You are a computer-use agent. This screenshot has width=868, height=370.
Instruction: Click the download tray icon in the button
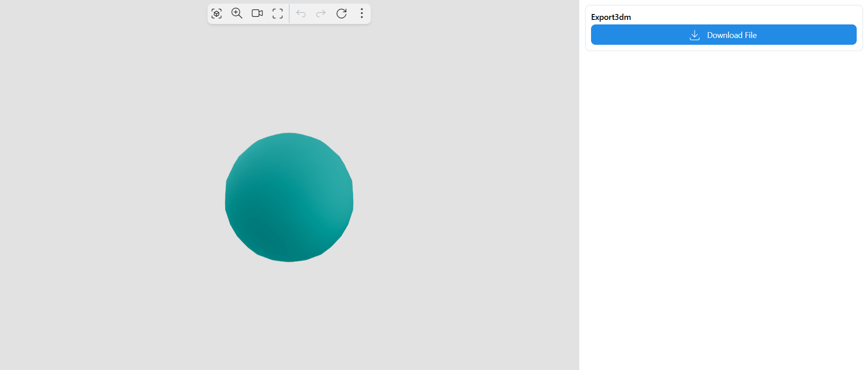(694, 35)
